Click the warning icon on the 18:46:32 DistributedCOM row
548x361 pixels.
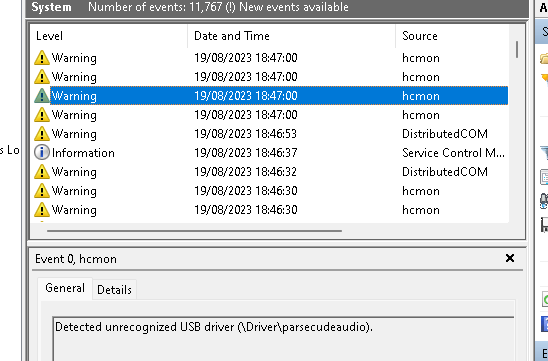coord(42,172)
